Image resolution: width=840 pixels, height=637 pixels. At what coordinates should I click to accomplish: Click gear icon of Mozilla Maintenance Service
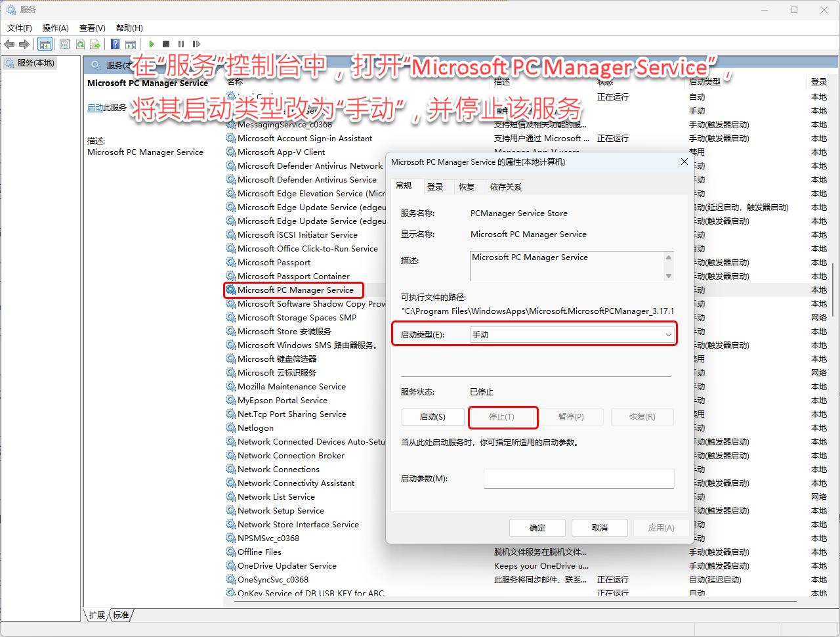point(231,386)
